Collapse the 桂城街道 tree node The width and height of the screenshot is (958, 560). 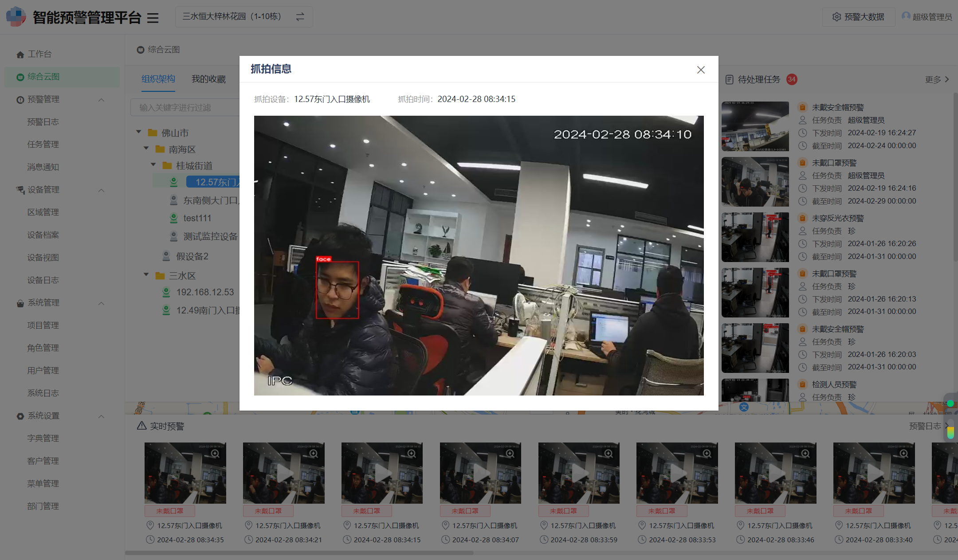pyautogui.click(x=153, y=165)
